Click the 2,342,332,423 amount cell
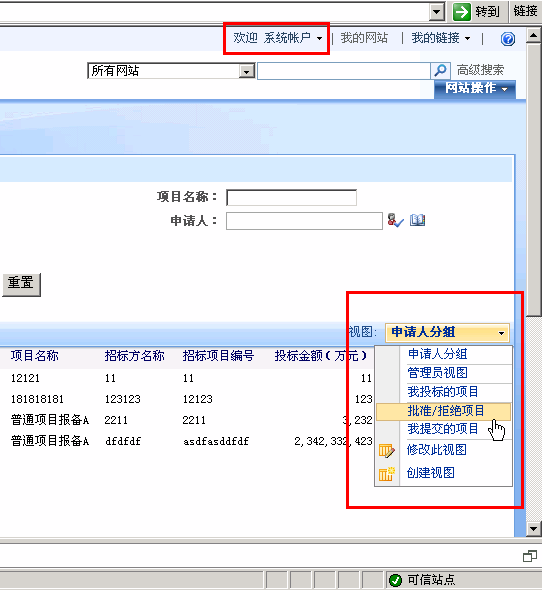This screenshot has height=590, width=542. pos(333,441)
